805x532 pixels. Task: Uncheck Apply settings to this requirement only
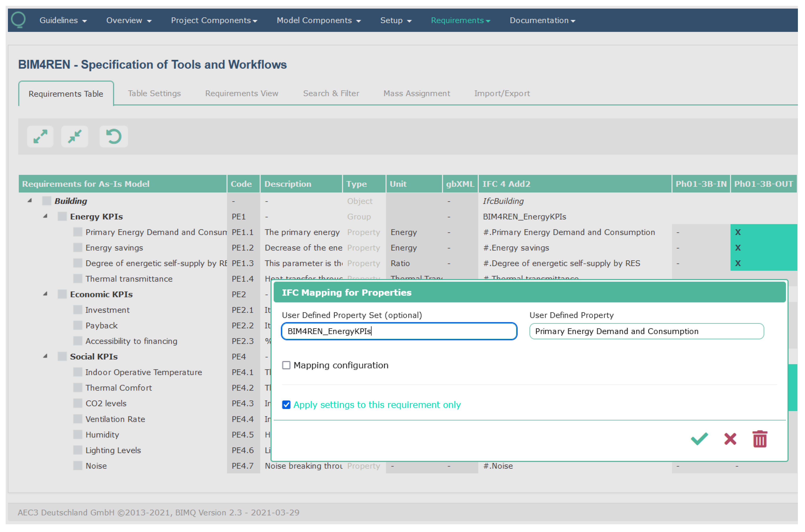click(x=286, y=405)
